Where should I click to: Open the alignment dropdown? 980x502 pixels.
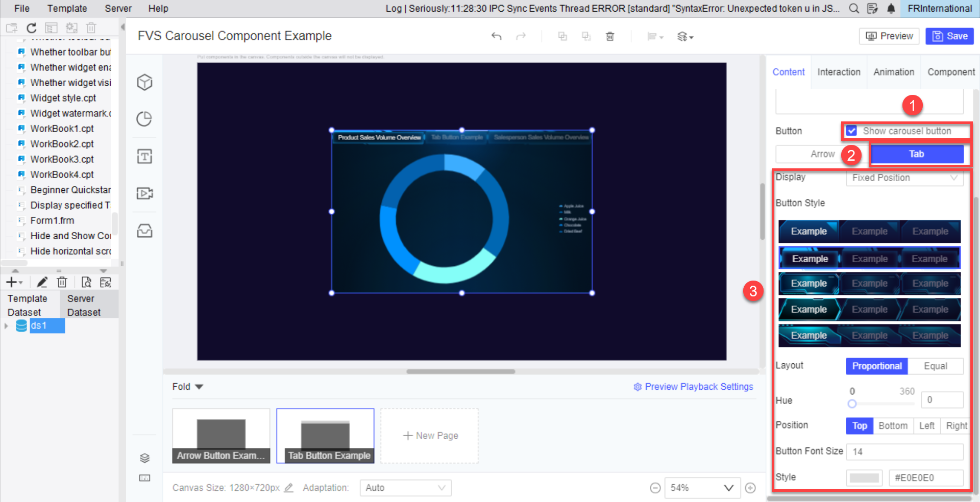point(655,37)
